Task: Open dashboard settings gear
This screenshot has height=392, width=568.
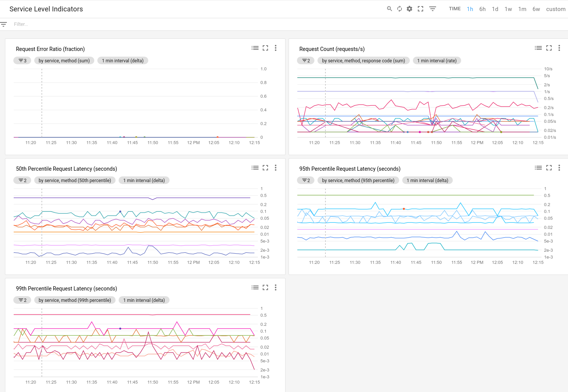Action: (409, 9)
